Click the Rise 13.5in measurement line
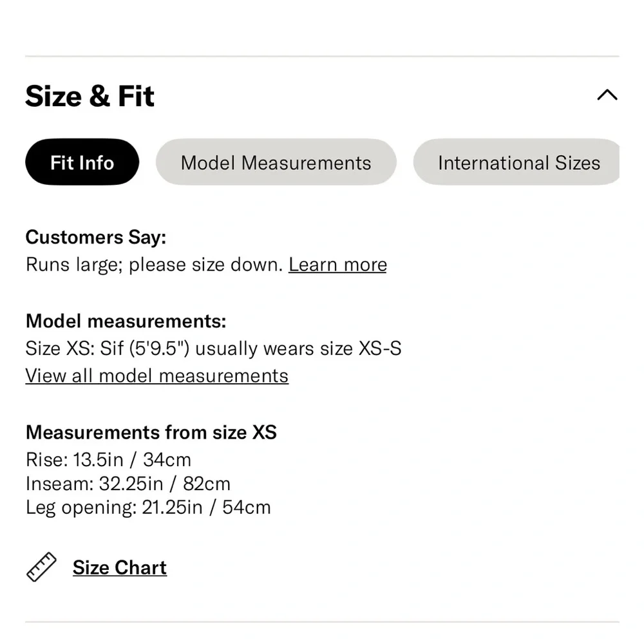This screenshot has width=644, height=644. (108, 460)
